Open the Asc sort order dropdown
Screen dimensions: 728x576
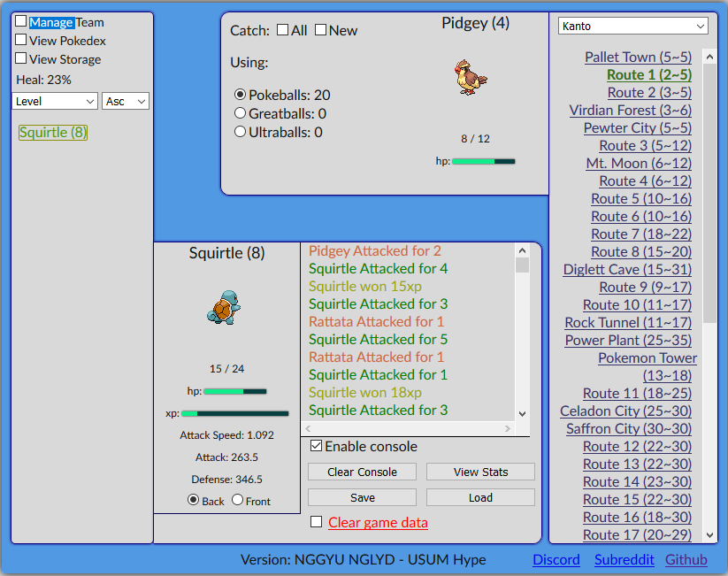[x=126, y=101]
